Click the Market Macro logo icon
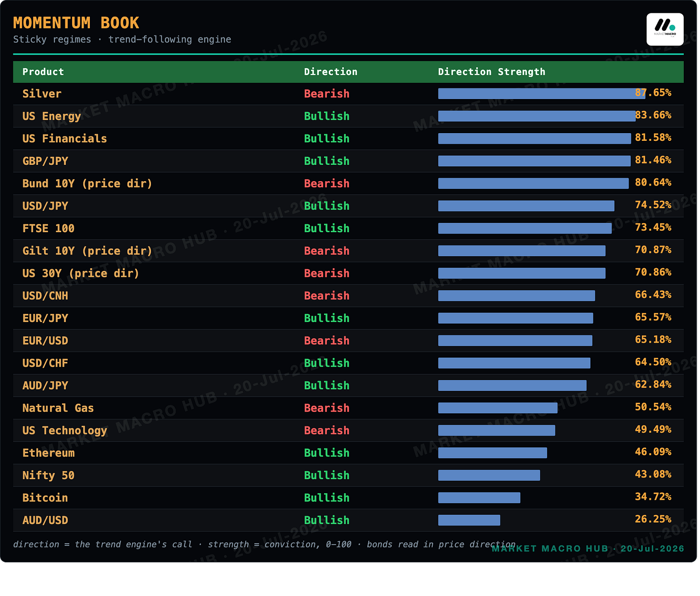This screenshot has height=596, width=700. click(x=665, y=29)
